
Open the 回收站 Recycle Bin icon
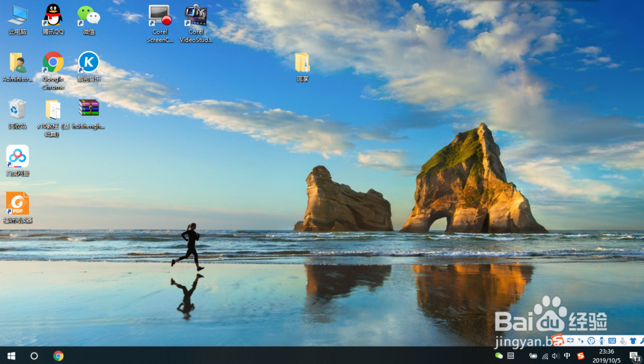click(17, 114)
